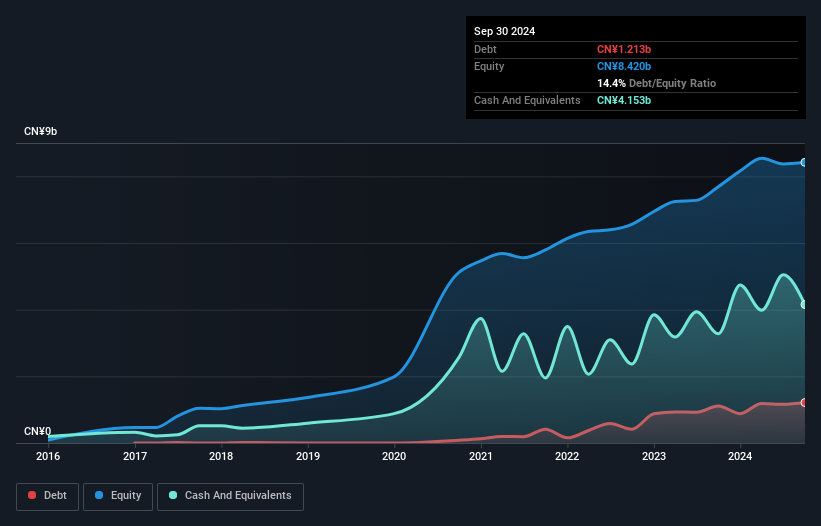
Task: Click the CN¥0 y-axis label
Action: coord(38,431)
